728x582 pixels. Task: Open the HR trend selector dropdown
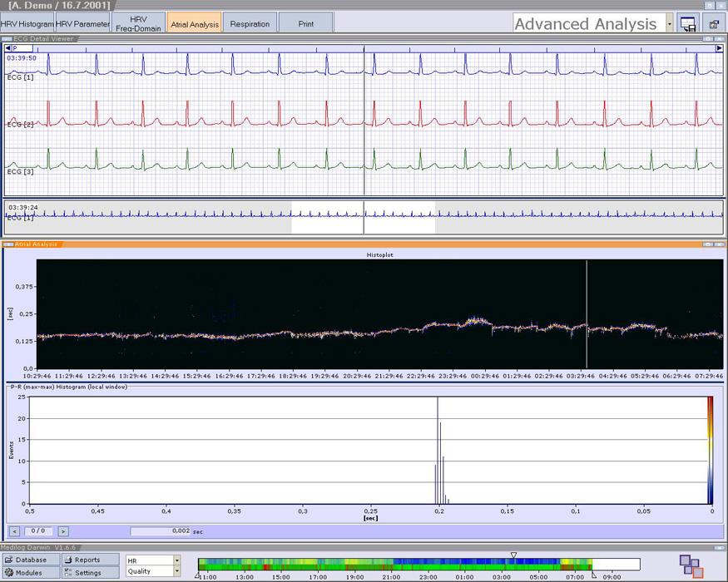pyautogui.click(x=177, y=560)
